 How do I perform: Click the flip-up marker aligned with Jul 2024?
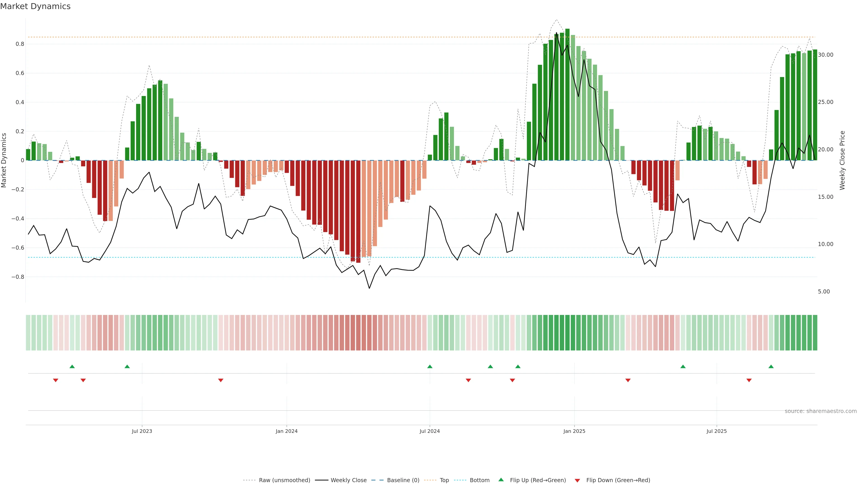pos(430,366)
